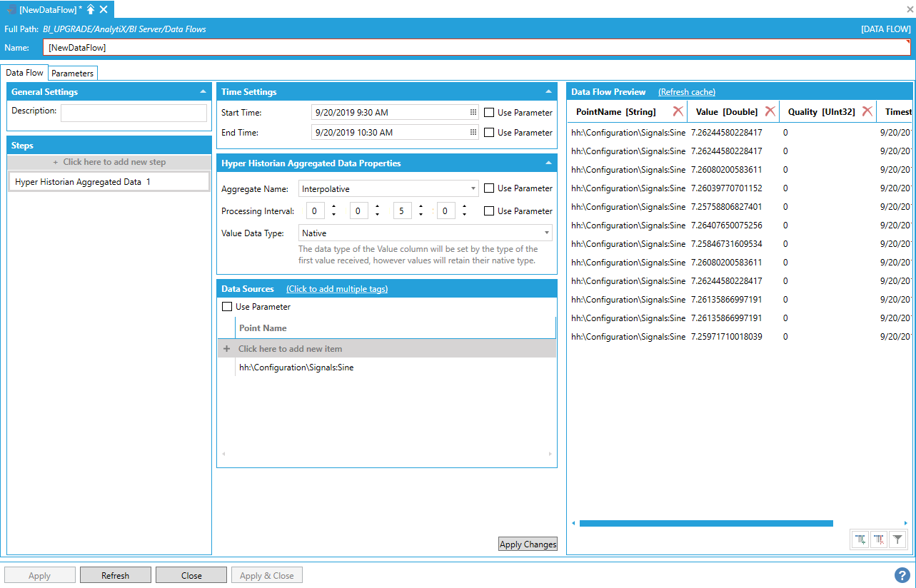
Task: Collapse the Time Settings panel
Action: 548,92
